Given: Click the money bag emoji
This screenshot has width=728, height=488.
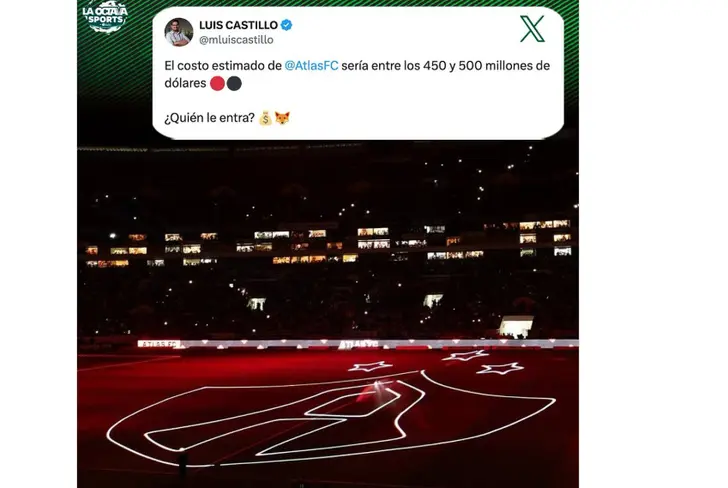Looking at the screenshot, I should pos(265,118).
